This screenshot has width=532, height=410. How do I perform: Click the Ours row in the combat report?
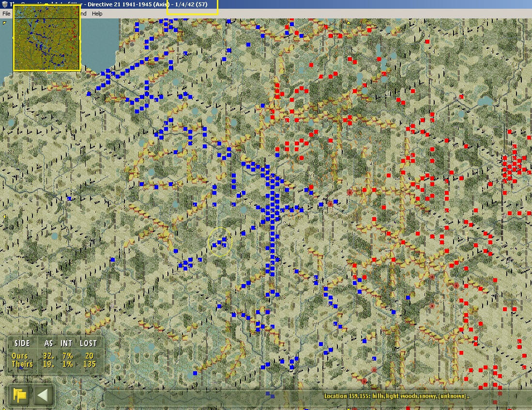(x=53, y=356)
